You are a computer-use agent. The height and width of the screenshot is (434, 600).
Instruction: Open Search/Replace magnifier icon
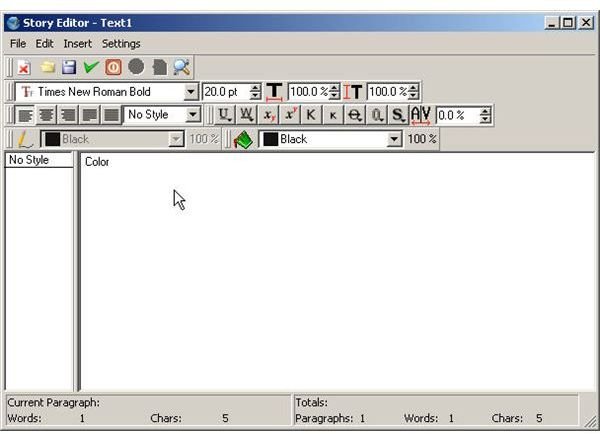181,67
